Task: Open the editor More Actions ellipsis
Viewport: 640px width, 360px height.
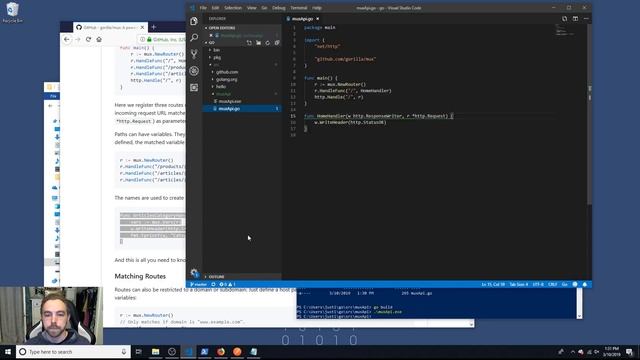Action: [x=586, y=19]
